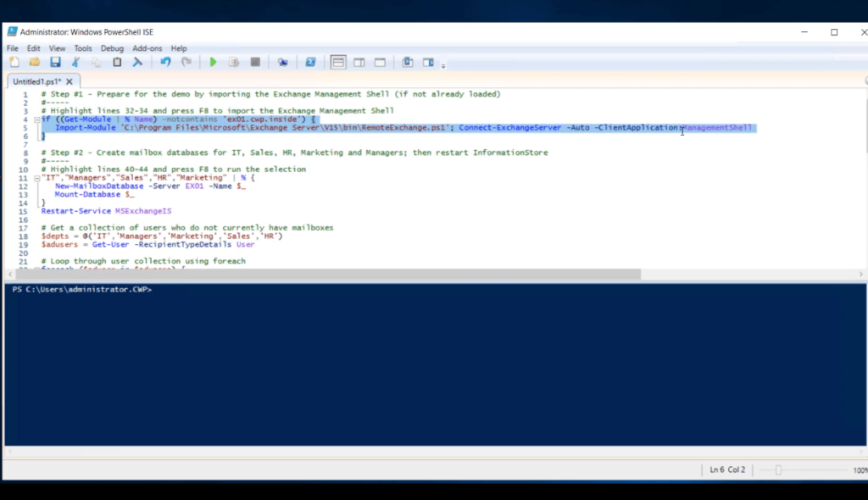Viewport: 868px width, 500px height.
Task: Click the Run Selection toolbar icon
Action: (233, 63)
